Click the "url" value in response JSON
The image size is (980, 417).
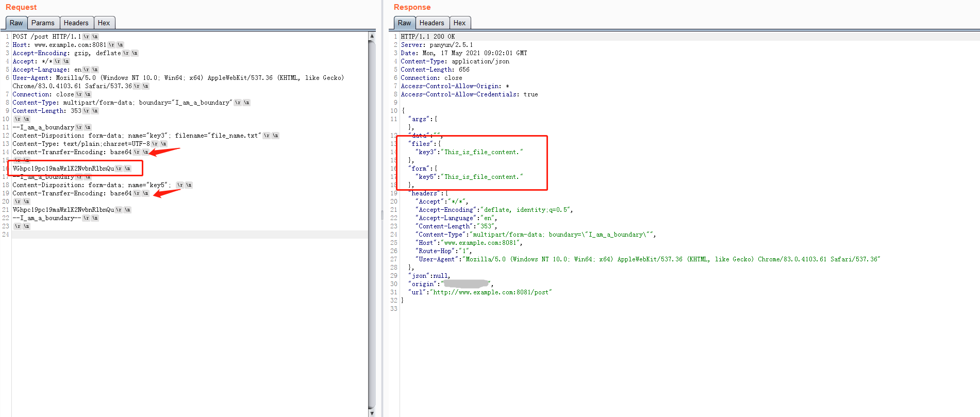491,292
